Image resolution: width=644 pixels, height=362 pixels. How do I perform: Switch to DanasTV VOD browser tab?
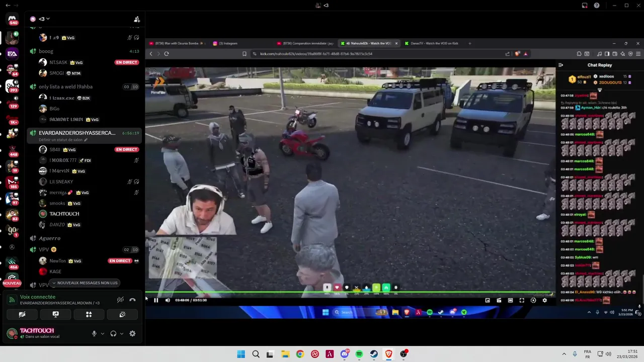tap(434, 43)
